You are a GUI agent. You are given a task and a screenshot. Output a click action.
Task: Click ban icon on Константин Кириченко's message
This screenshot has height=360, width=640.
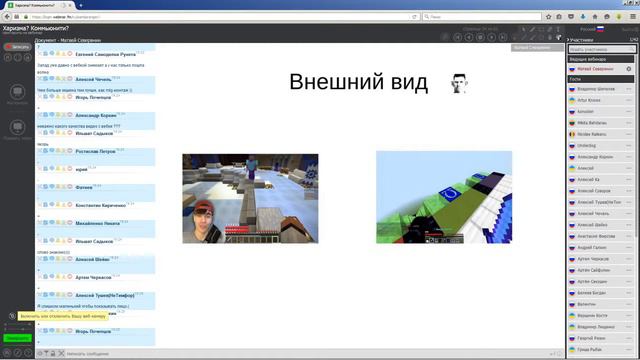(70, 205)
